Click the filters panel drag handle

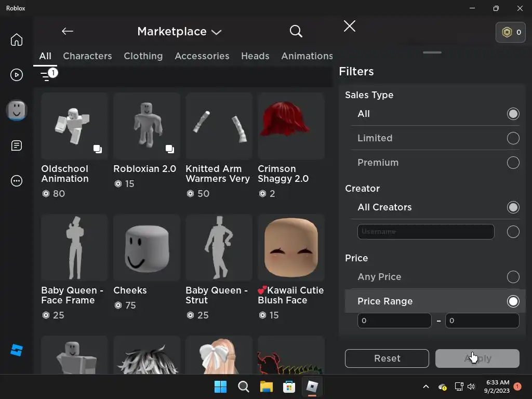point(432,52)
